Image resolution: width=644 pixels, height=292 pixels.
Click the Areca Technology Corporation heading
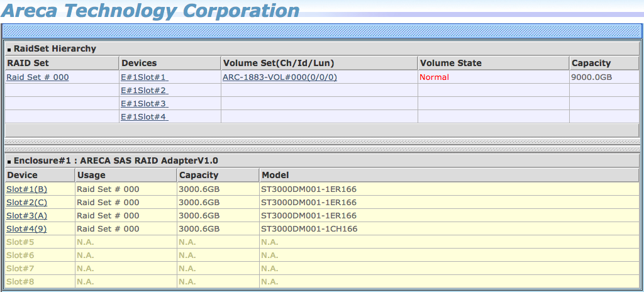(x=150, y=10)
